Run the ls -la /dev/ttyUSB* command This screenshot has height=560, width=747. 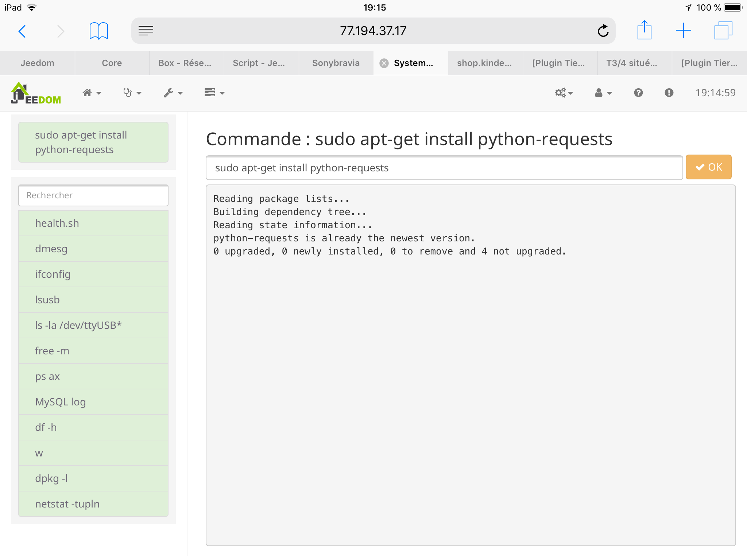point(93,325)
